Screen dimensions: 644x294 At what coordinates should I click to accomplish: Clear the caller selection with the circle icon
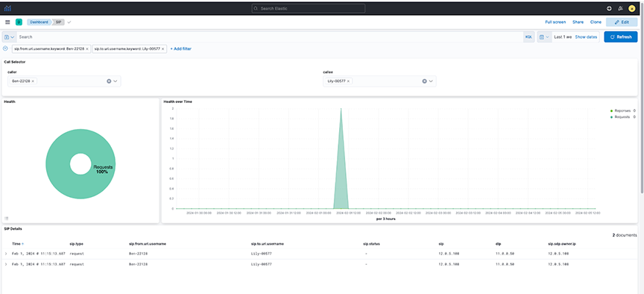(109, 81)
